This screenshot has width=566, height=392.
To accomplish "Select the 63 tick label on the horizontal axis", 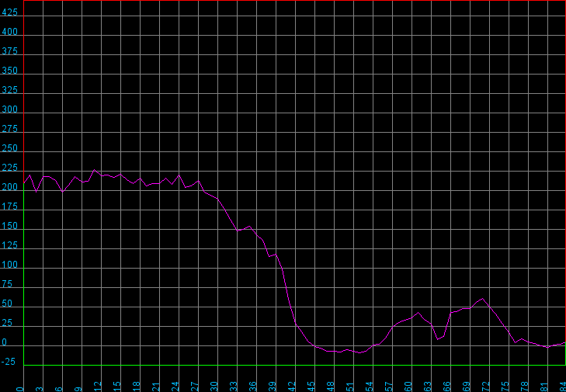I will pyautogui.click(x=428, y=387).
